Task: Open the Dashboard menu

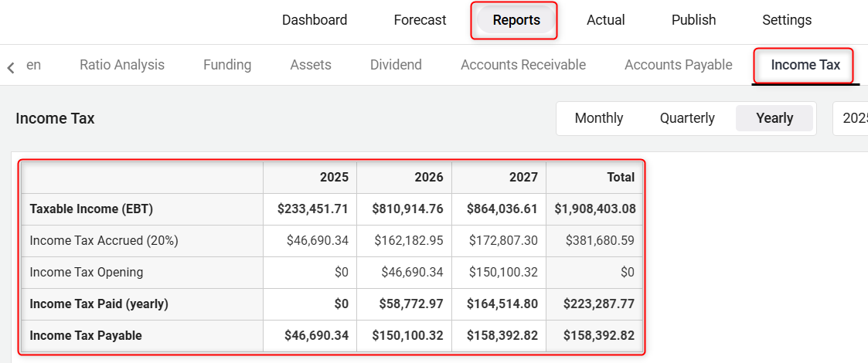Action: tap(315, 21)
